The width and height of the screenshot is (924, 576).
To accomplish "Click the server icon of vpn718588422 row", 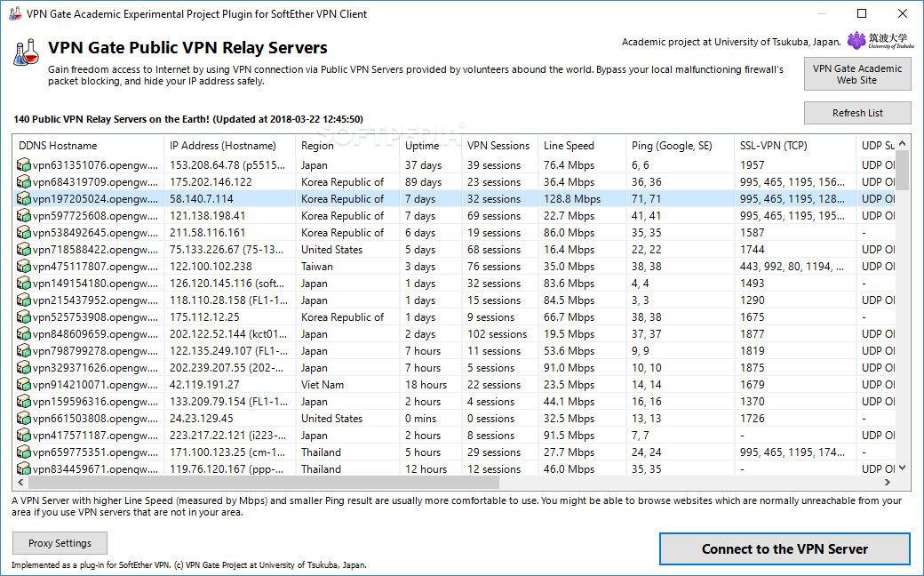I will [24, 250].
